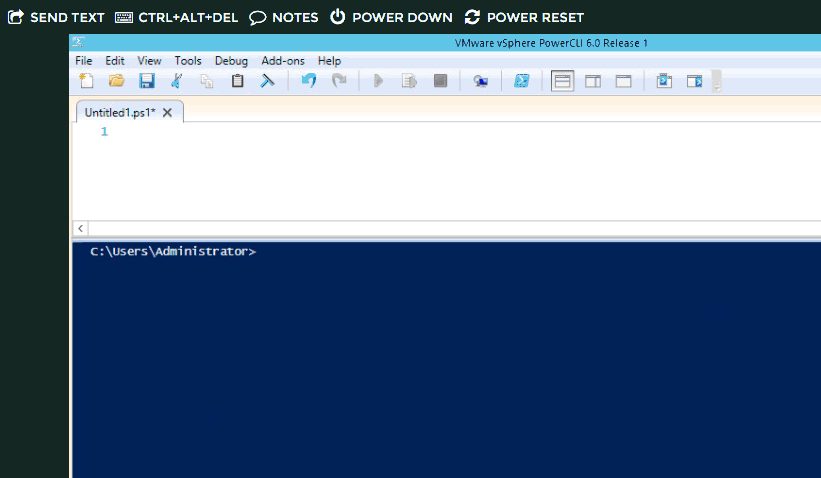This screenshot has width=821, height=478.
Task: Expand the toolbar overflow options
Action: [x=716, y=82]
